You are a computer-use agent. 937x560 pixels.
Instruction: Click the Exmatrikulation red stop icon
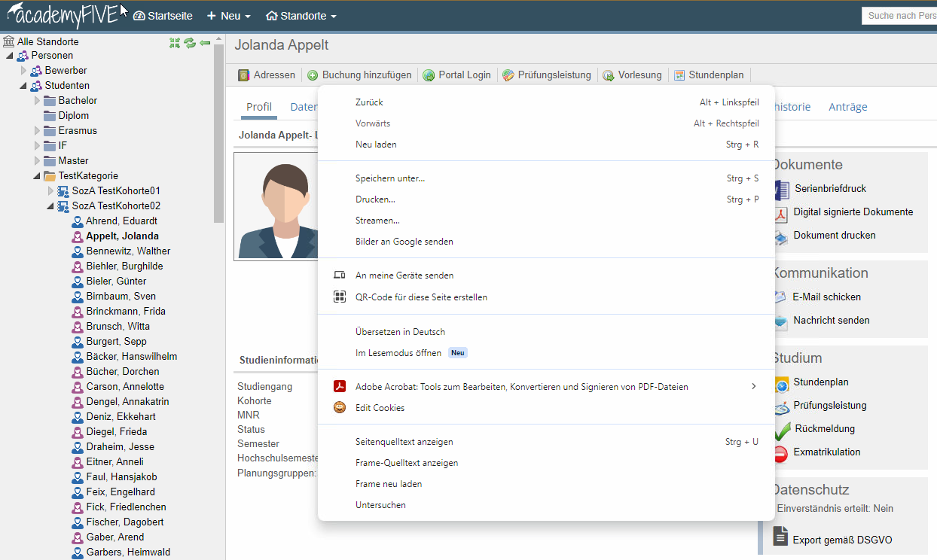click(781, 453)
